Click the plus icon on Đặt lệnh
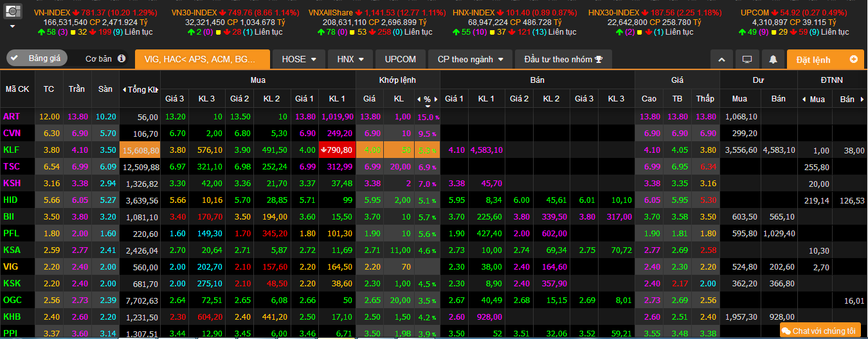 854,59
